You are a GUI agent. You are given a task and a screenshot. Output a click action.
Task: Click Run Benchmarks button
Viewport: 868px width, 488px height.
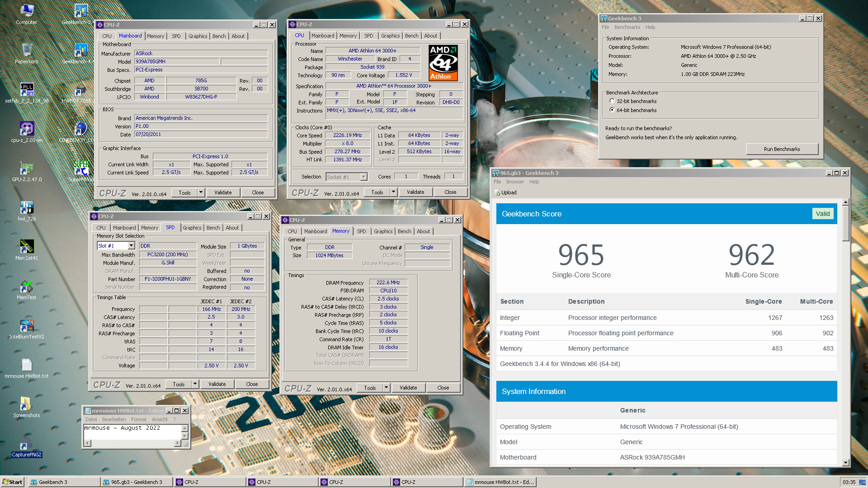[x=782, y=149]
